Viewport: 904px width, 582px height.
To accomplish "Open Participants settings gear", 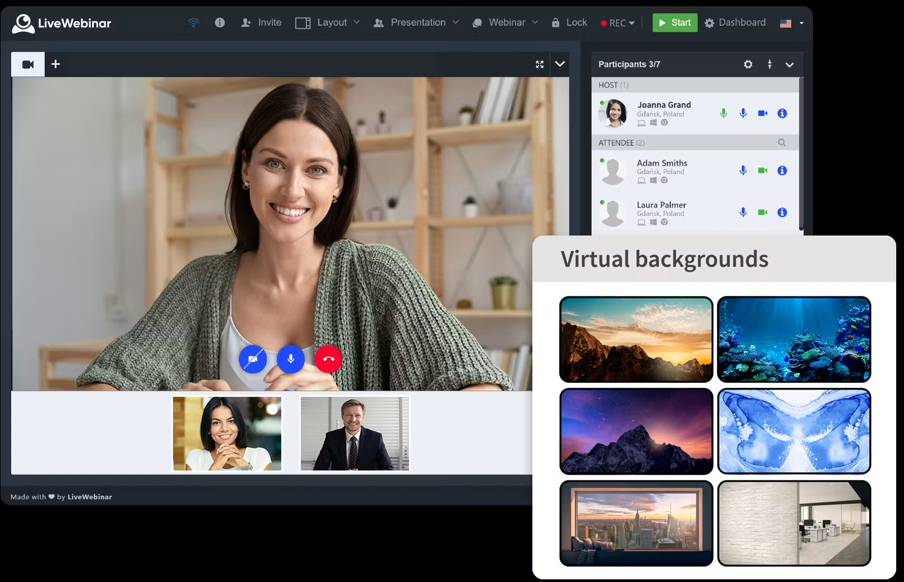I will [x=748, y=64].
